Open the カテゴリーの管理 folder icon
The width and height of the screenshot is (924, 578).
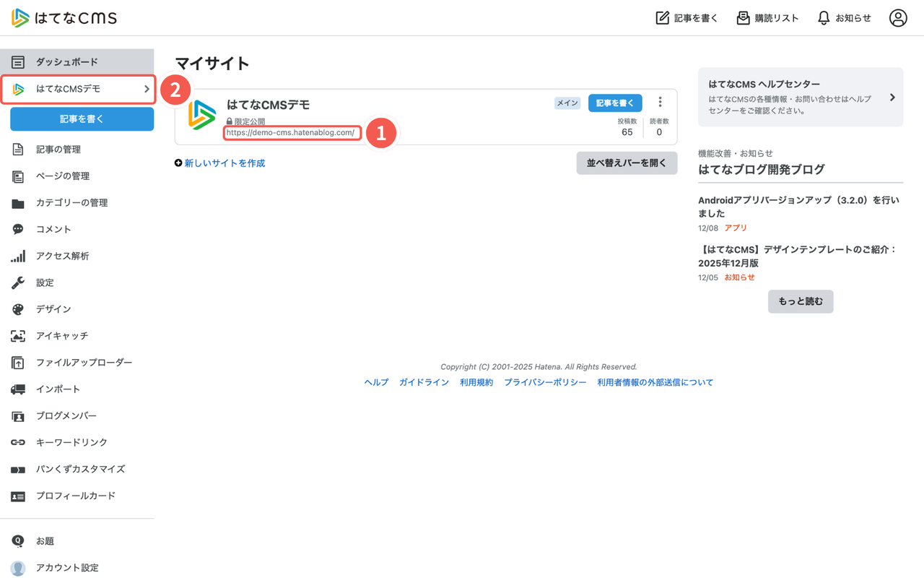point(19,202)
